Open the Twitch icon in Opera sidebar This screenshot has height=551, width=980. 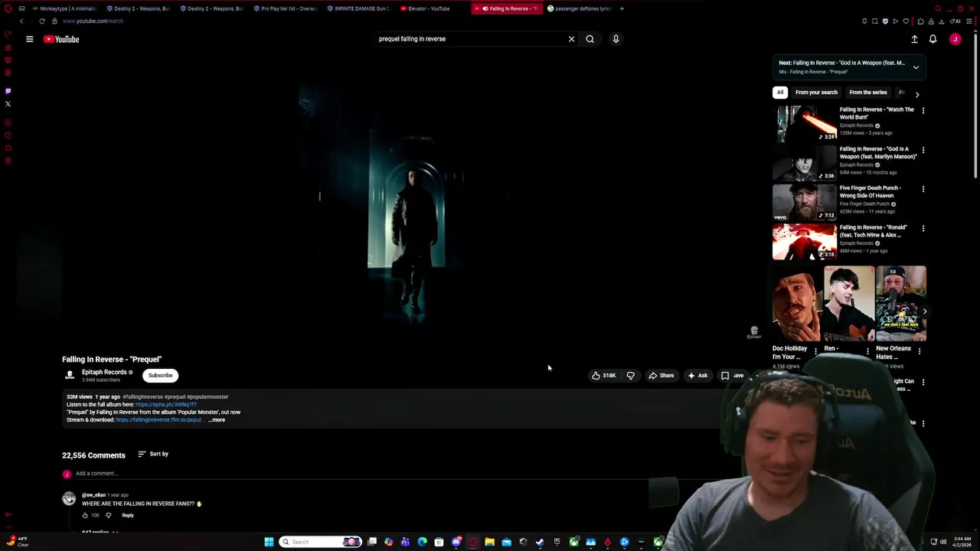pyautogui.click(x=8, y=91)
